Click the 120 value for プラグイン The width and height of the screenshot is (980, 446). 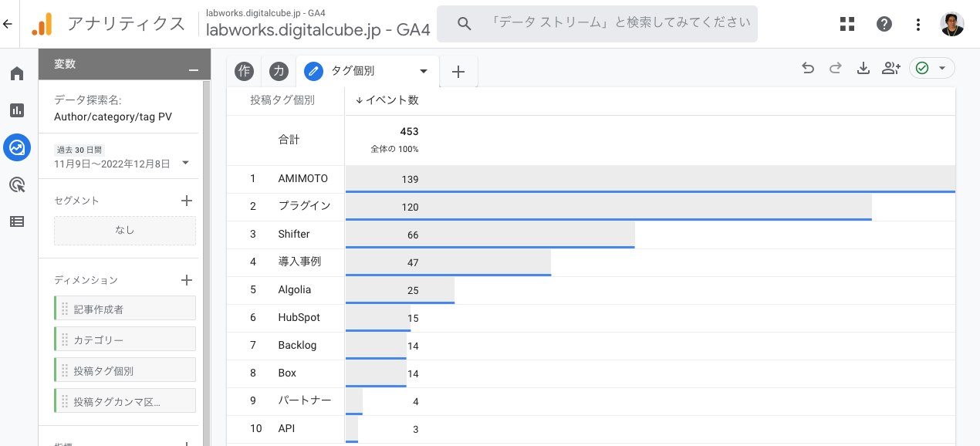tap(410, 207)
